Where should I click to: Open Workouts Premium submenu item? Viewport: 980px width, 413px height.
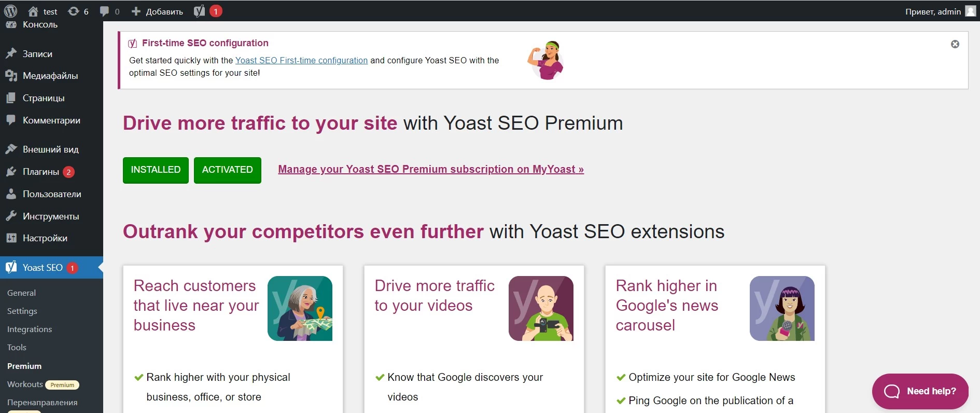[x=43, y=384]
